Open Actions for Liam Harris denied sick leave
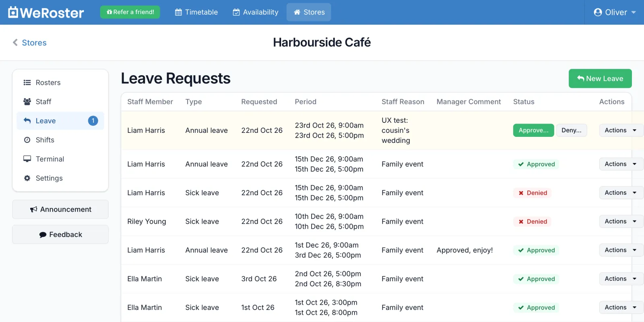The image size is (644, 322). (621, 192)
